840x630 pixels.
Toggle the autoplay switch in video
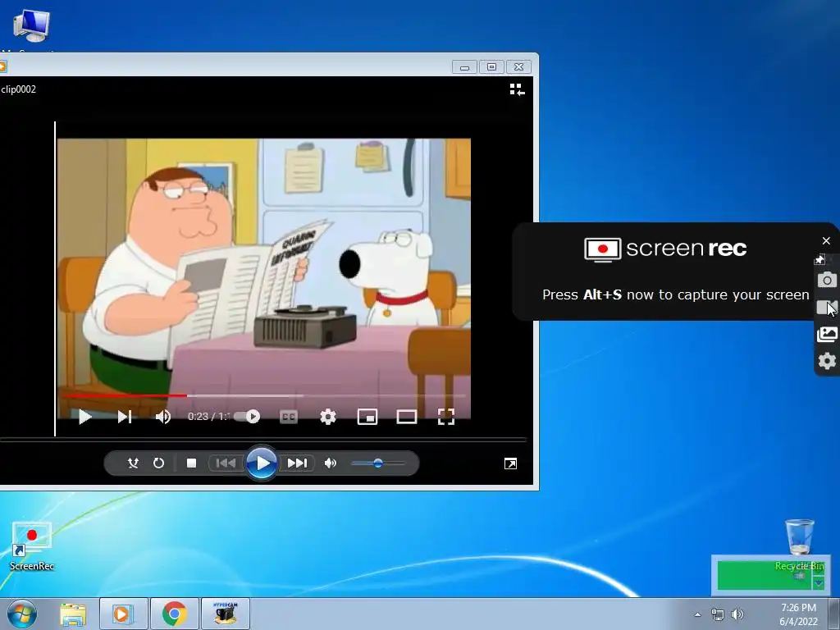tap(248, 417)
